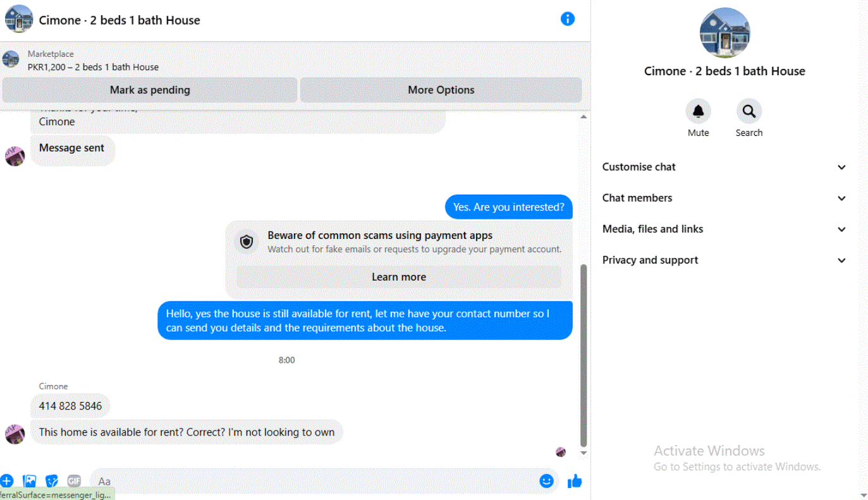Image resolution: width=868 pixels, height=500 pixels.
Task: Expand the Privacy and support section
Action: click(x=724, y=260)
